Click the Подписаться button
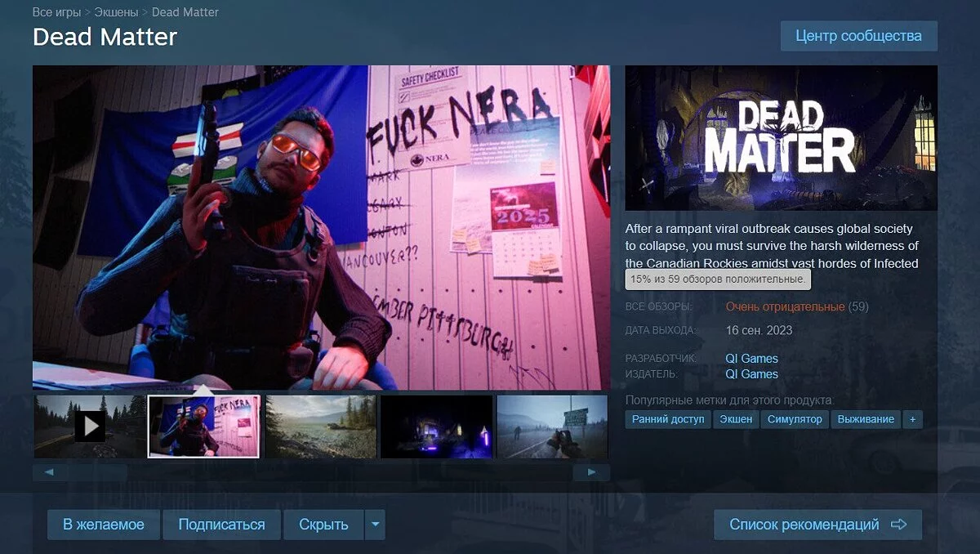Image resolution: width=980 pixels, height=554 pixels. (x=221, y=525)
